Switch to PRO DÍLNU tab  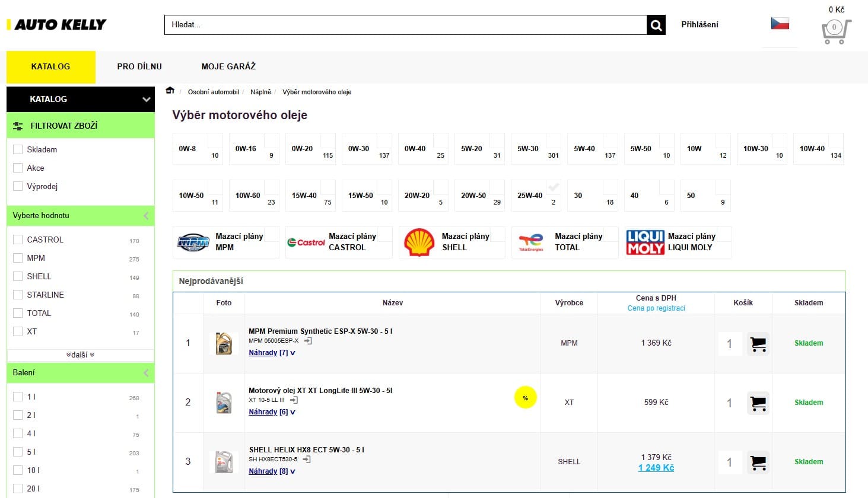[x=139, y=66]
